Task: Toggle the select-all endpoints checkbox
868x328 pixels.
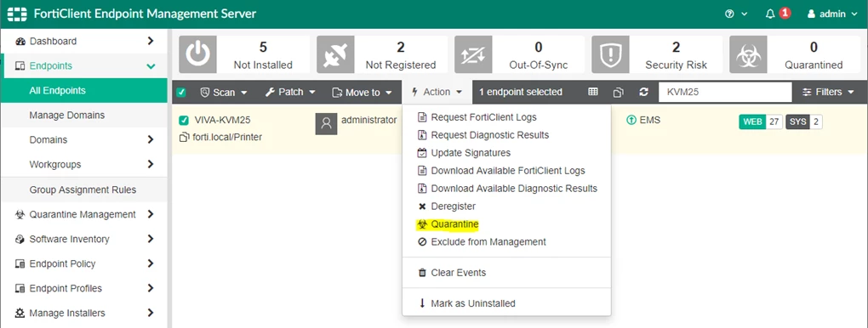Action: pyautogui.click(x=181, y=93)
